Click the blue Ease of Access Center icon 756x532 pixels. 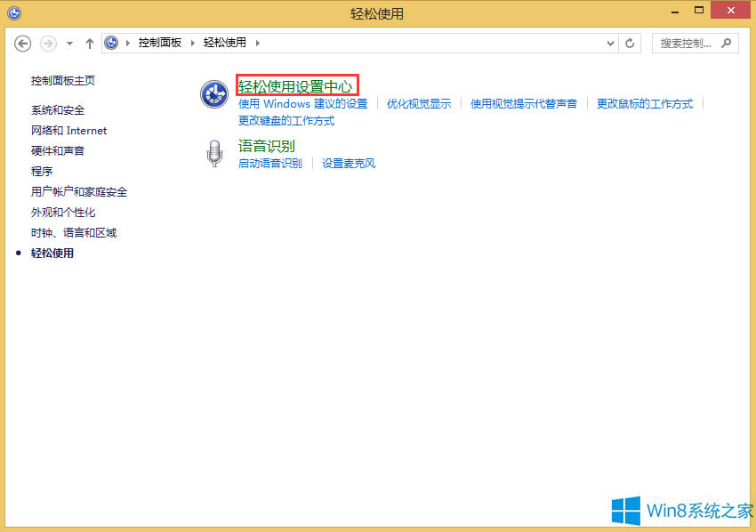pos(213,94)
